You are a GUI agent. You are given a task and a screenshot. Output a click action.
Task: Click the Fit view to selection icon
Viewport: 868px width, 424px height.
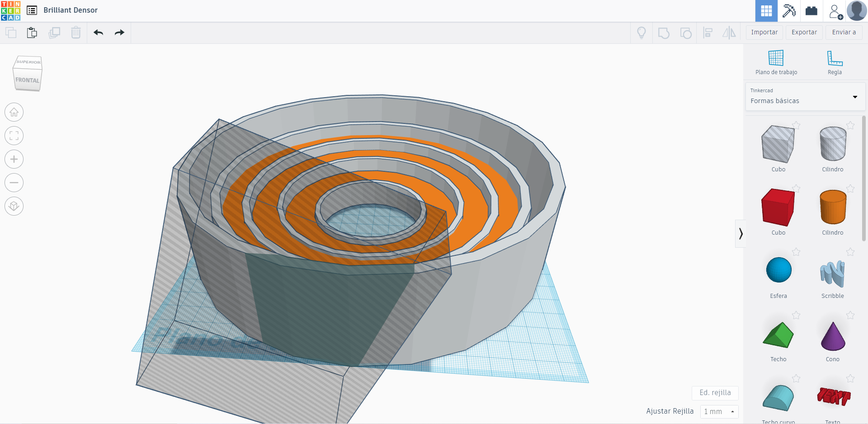click(14, 136)
